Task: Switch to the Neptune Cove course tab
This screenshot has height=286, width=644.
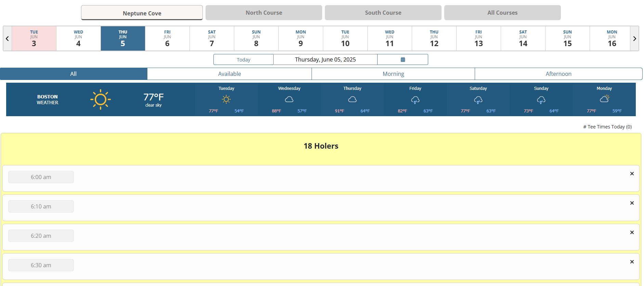Action: pos(142,13)
